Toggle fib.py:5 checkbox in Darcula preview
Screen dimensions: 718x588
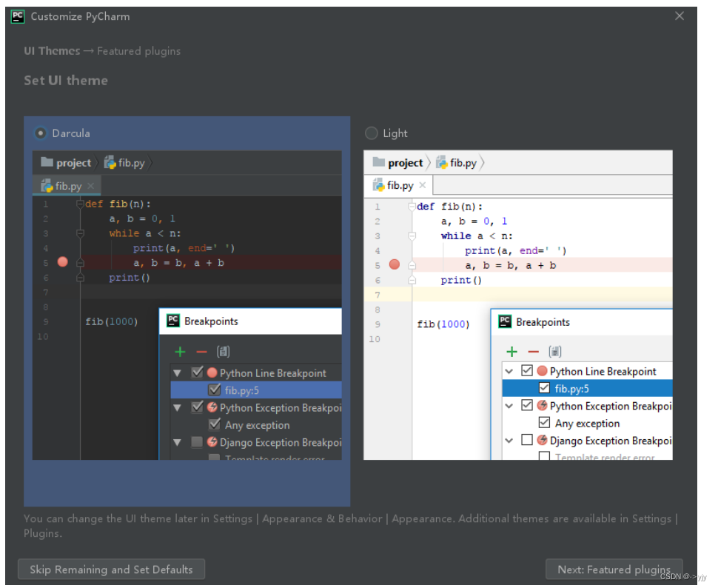coord(215,390)
